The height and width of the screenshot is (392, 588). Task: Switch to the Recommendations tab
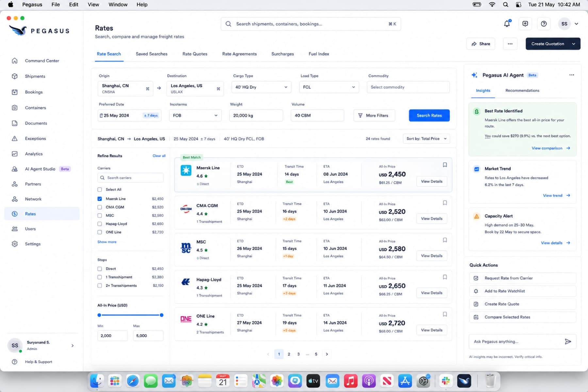522,90
